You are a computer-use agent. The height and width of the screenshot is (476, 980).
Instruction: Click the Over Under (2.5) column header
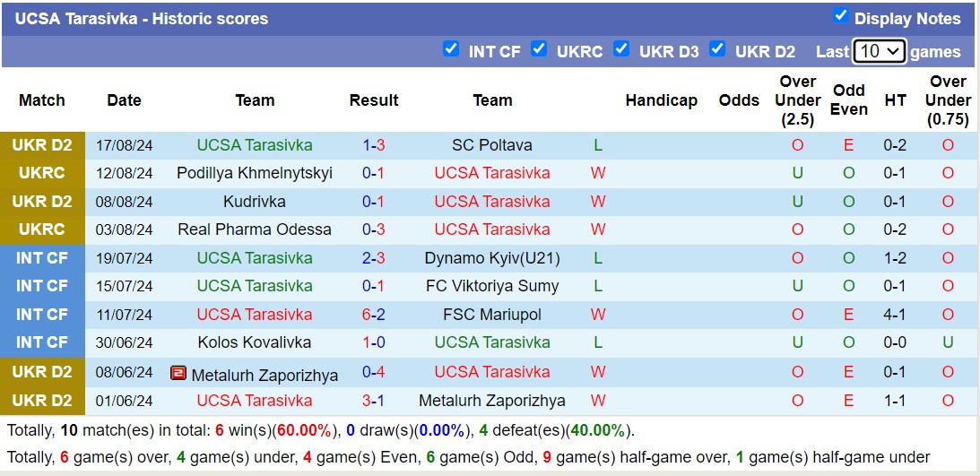pos(797,100)
